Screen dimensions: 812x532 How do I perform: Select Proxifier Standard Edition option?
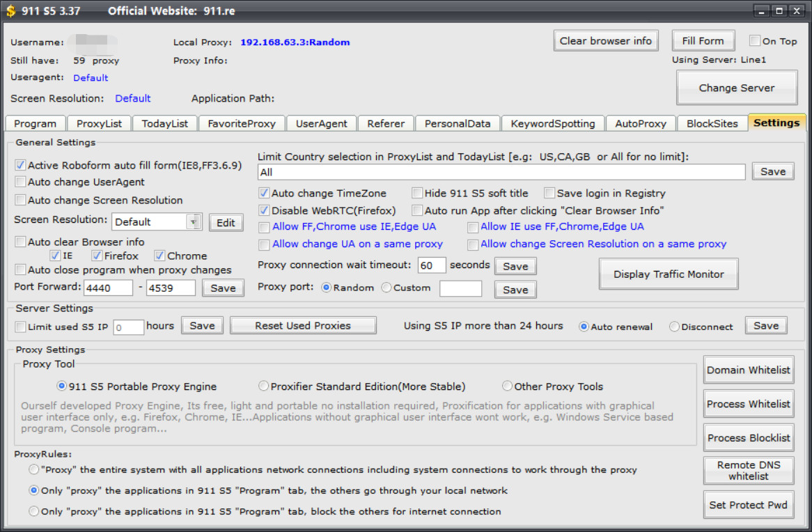264,386
